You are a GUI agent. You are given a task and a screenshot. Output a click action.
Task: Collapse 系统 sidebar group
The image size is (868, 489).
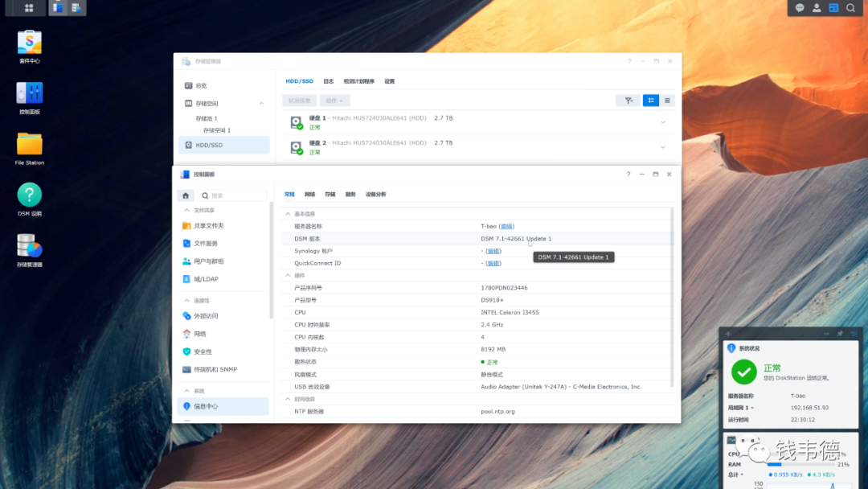pyautogui.click(x=186, y=391)
